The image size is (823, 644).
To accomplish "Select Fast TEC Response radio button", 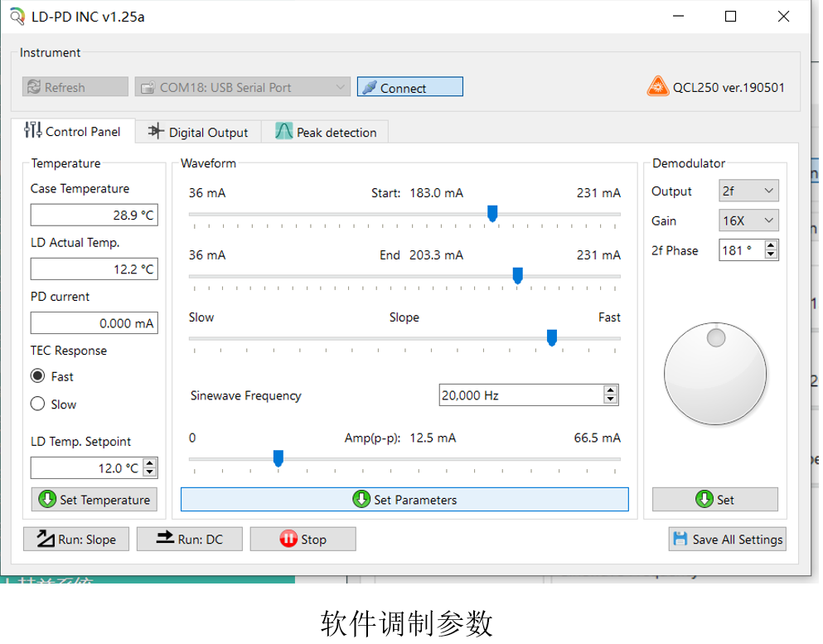I will pyautogui.click(x=38, y=376).
